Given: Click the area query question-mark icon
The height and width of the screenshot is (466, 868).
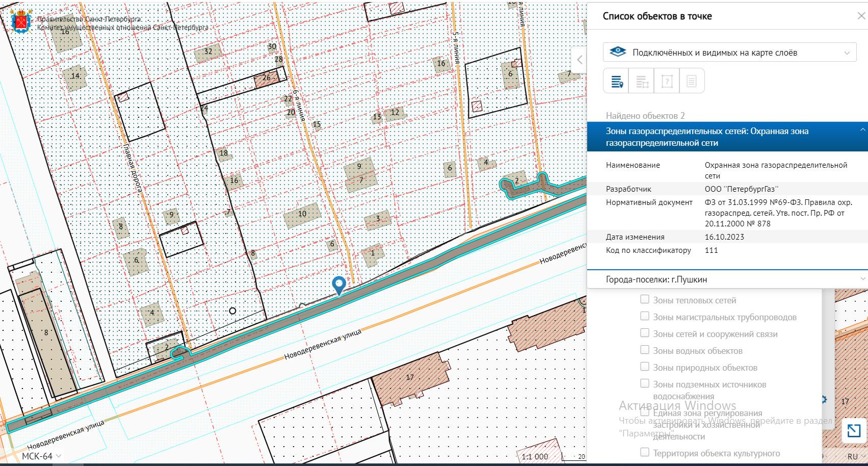Looking at the screenshot, I should tap(667, 81).
